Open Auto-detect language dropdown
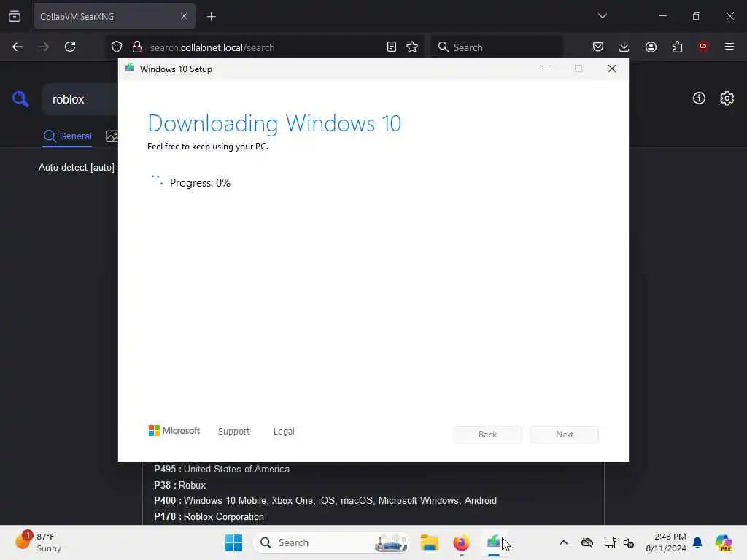747x560 pixels. [x=76, y=168]
